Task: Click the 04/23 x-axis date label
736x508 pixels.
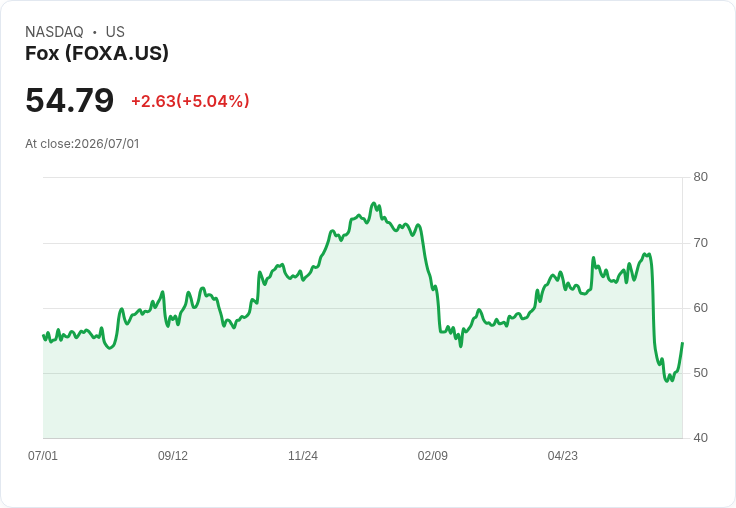Action: [x=563, y=455]
